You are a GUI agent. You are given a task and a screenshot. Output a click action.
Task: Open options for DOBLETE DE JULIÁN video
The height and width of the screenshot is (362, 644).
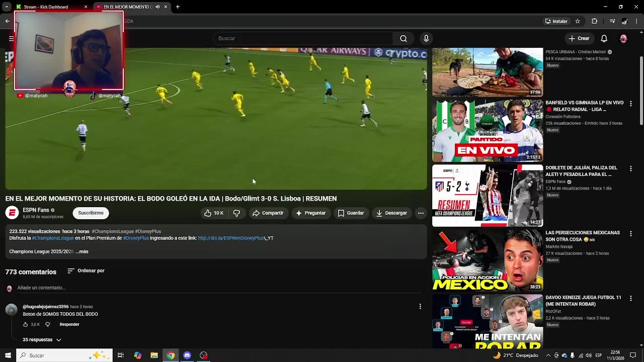coord(631,169)
